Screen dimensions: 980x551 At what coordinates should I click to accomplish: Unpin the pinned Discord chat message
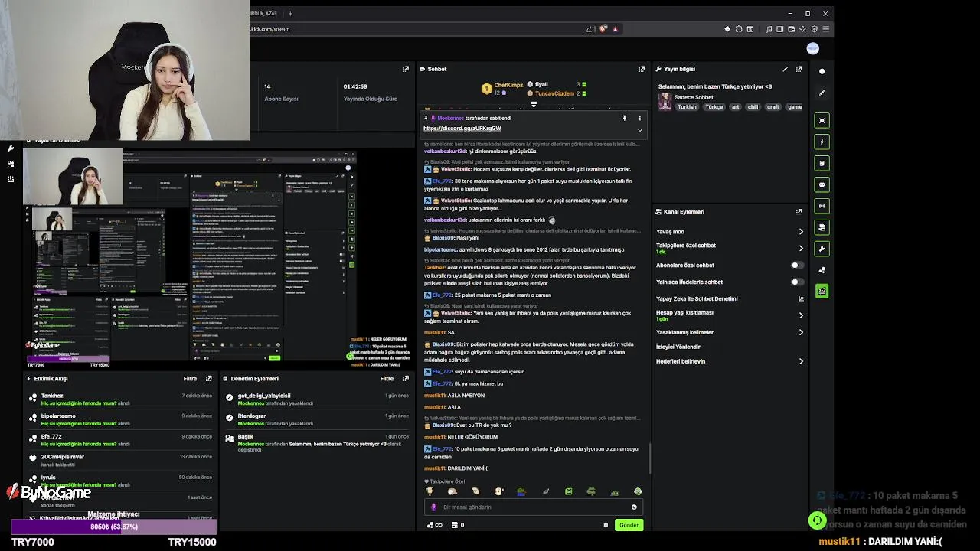(625, 119)
